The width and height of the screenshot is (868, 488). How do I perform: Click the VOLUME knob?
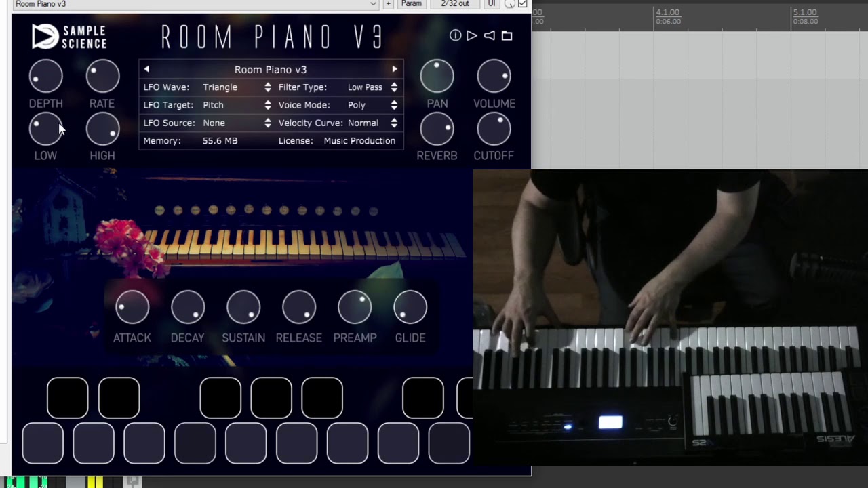494,76
